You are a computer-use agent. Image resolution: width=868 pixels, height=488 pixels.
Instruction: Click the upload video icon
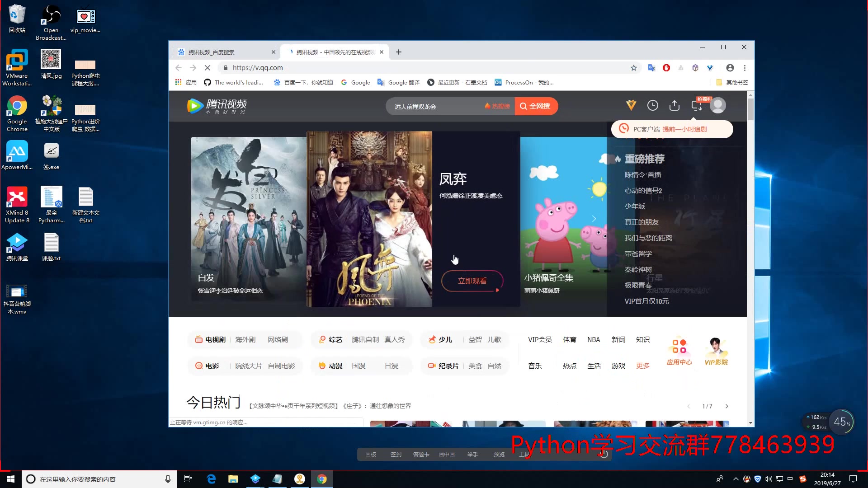(x=675, y=106)
